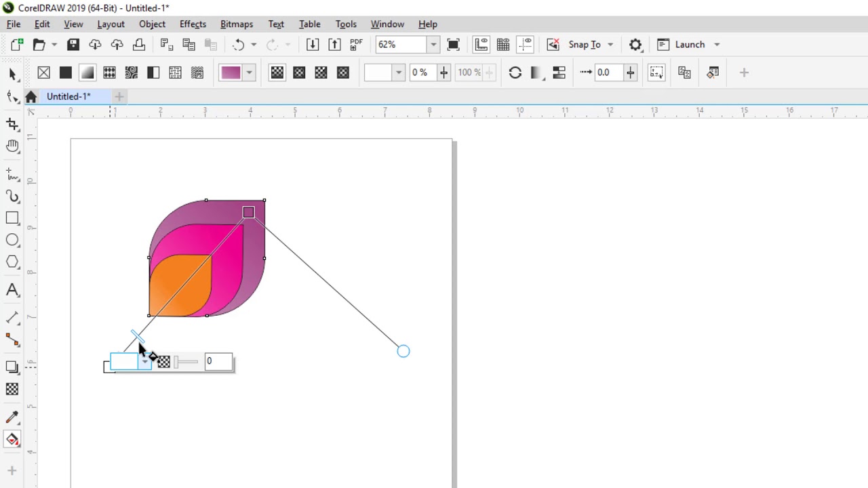The width and height of the screenshot is (868, 488).
Task: Open the Layout menu
Action: (x=111, y=24)
